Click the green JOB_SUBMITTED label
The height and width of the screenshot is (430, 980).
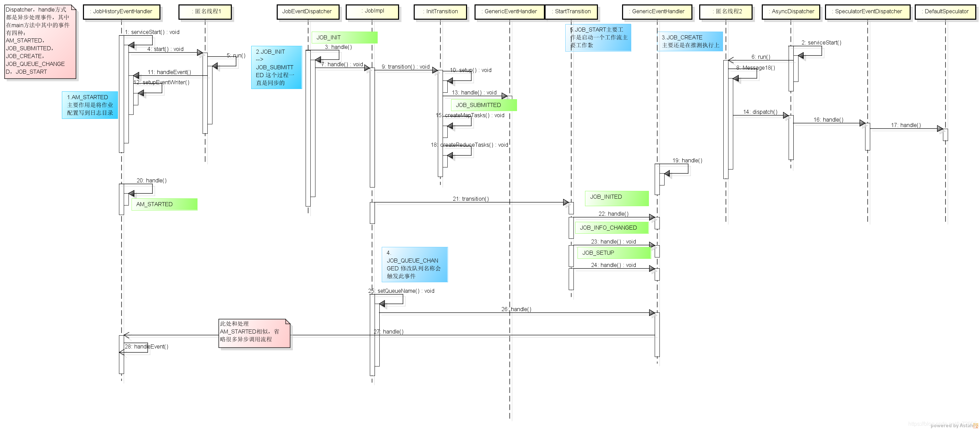coord(484,105)
